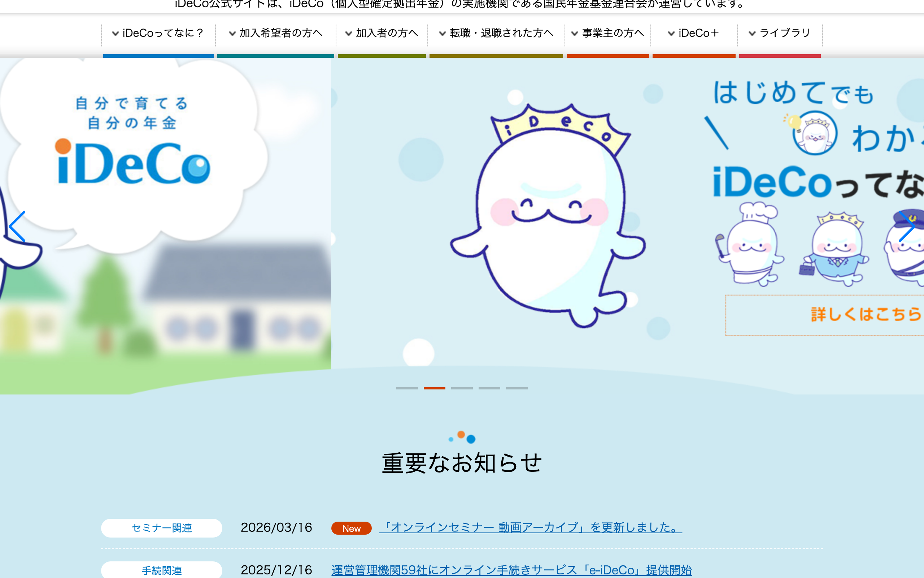Click the chef-hat mascot character
The image size is (924, 578).
tap(749, 244)
